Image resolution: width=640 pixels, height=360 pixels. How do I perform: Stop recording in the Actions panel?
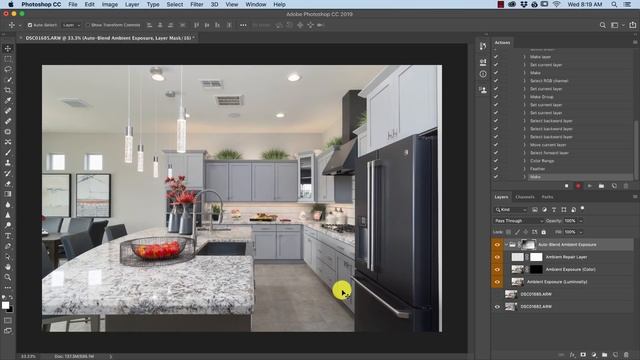pyautogui.click(x=566, y=186)
